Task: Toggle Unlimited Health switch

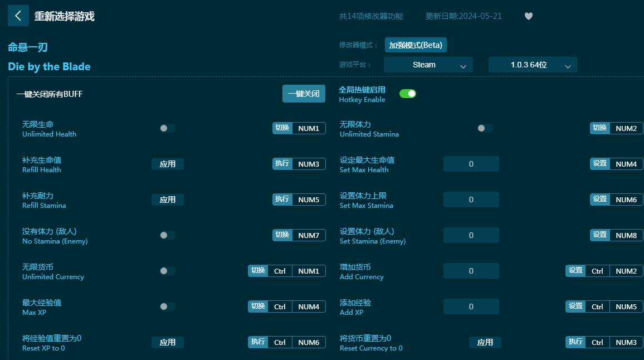Action: pos(168,128)
